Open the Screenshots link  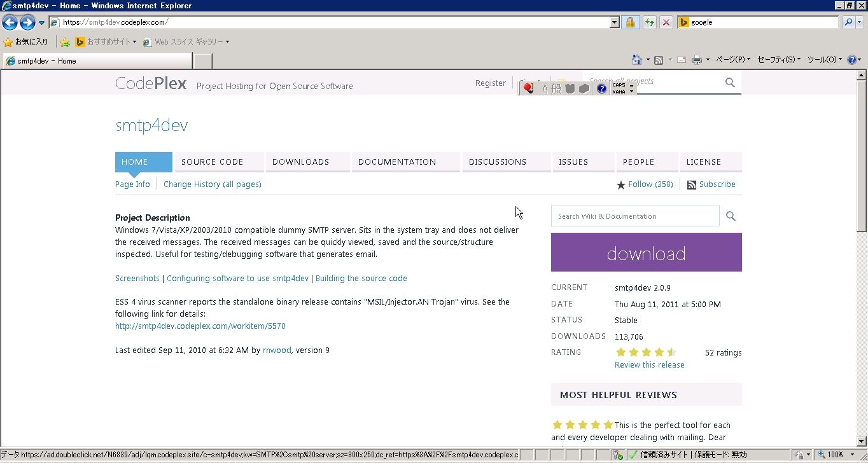(137, 278)
